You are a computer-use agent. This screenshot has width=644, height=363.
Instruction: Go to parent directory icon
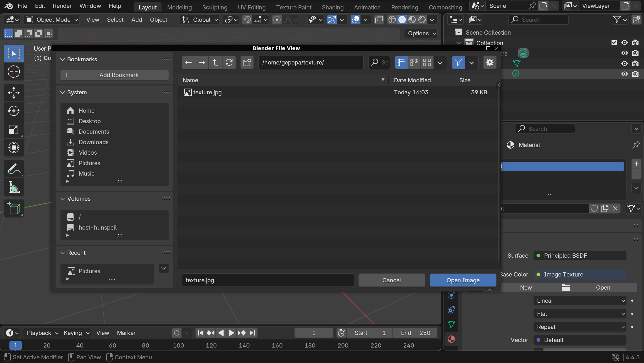tap(215, 62)
